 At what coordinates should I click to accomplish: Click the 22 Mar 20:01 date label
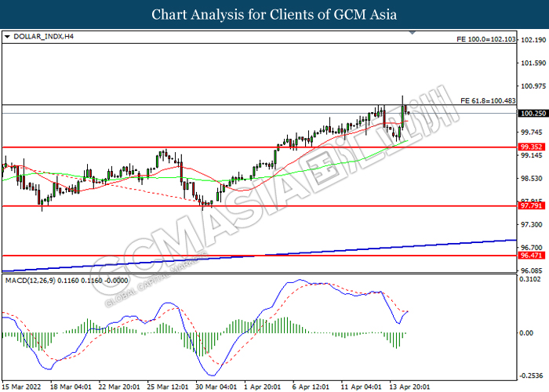[121, 386]
